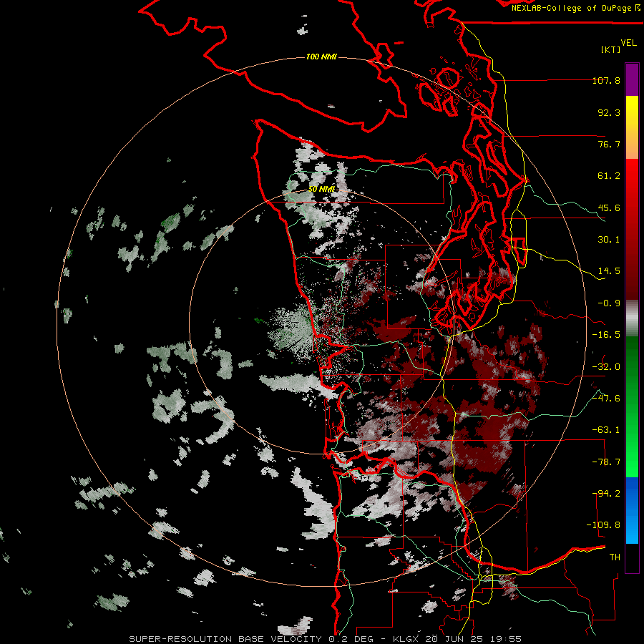Click the red segment of the color bar
This screenshot has height=644, width=644.
(x=632, y=229)
